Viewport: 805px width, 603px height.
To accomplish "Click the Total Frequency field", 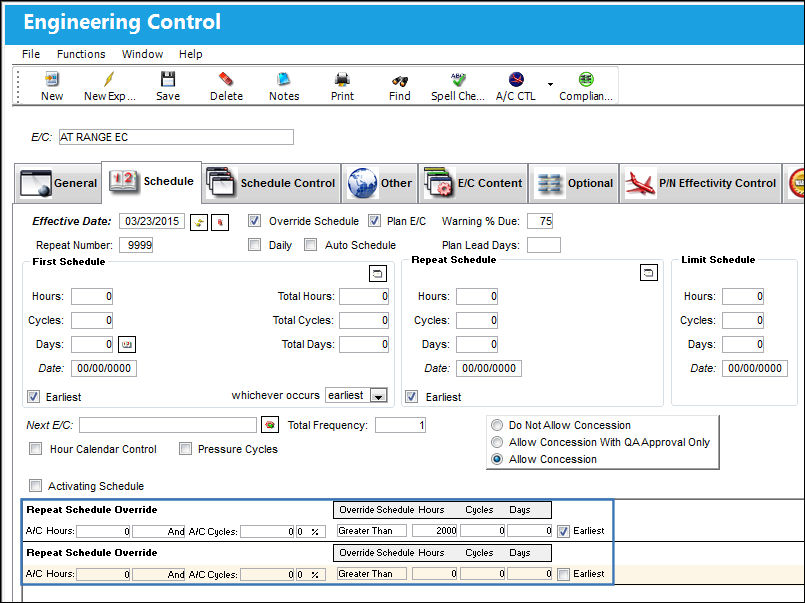I will [400, 425].
